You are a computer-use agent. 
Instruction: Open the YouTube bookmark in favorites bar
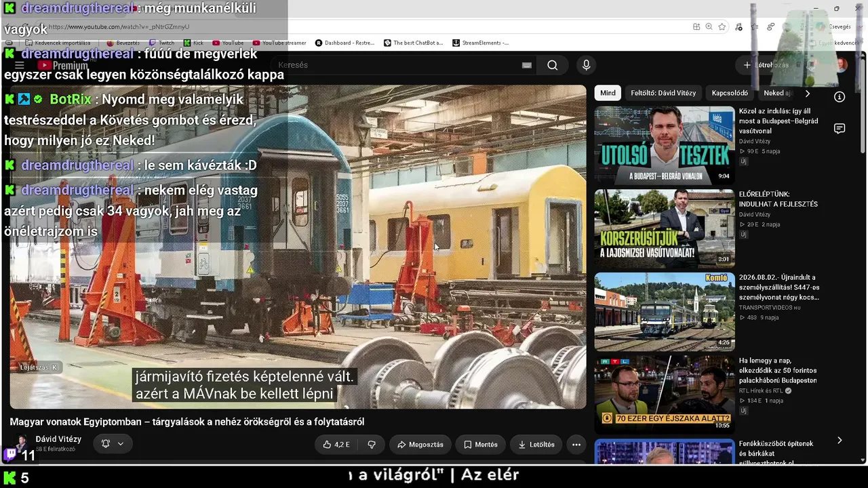point(228,43)
